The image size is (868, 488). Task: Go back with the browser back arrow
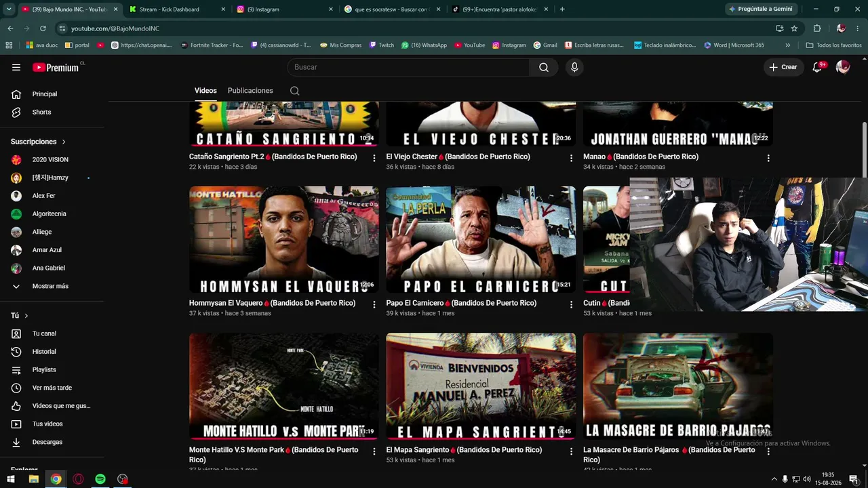(x=10, y=28)
